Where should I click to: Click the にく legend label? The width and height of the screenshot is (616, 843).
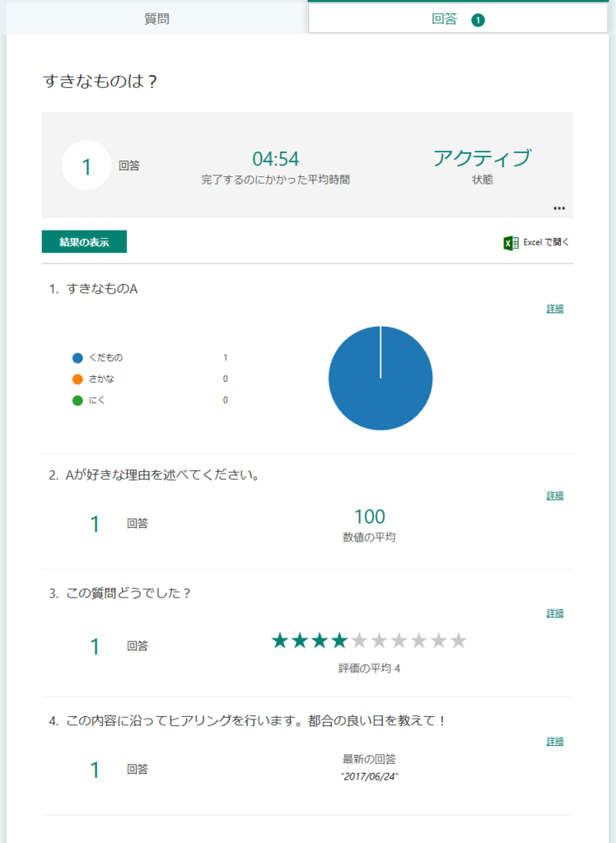pos(97,401)
